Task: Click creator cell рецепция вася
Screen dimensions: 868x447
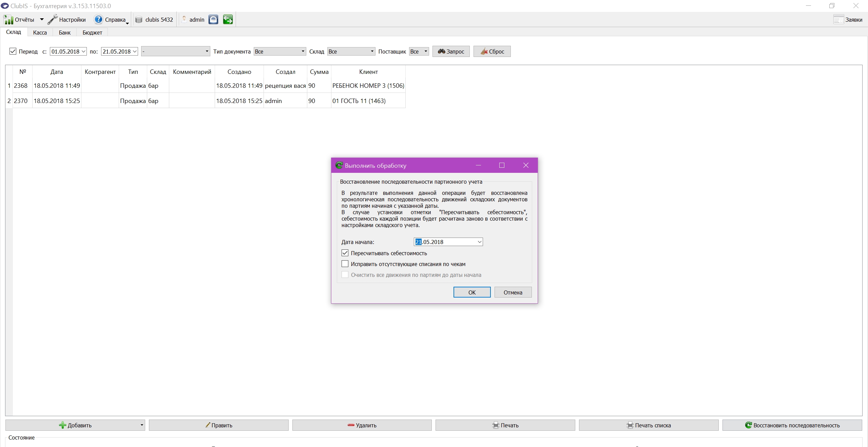Action: 285,86
